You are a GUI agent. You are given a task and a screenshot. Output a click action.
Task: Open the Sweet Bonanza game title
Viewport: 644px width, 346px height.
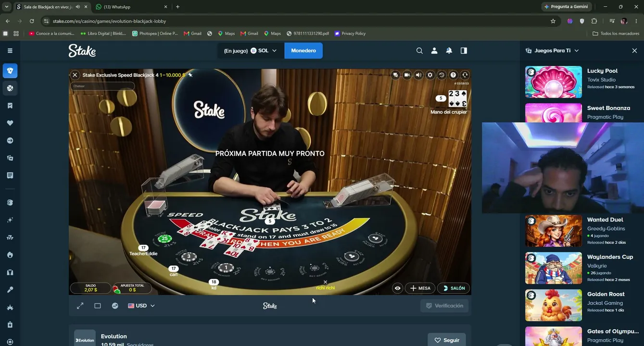608,108
